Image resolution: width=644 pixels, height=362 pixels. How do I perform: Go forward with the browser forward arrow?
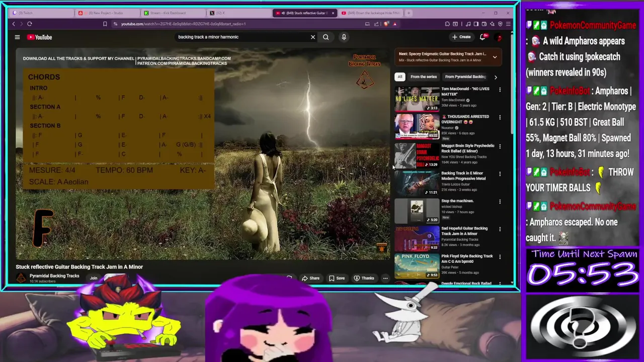(21, 24)
